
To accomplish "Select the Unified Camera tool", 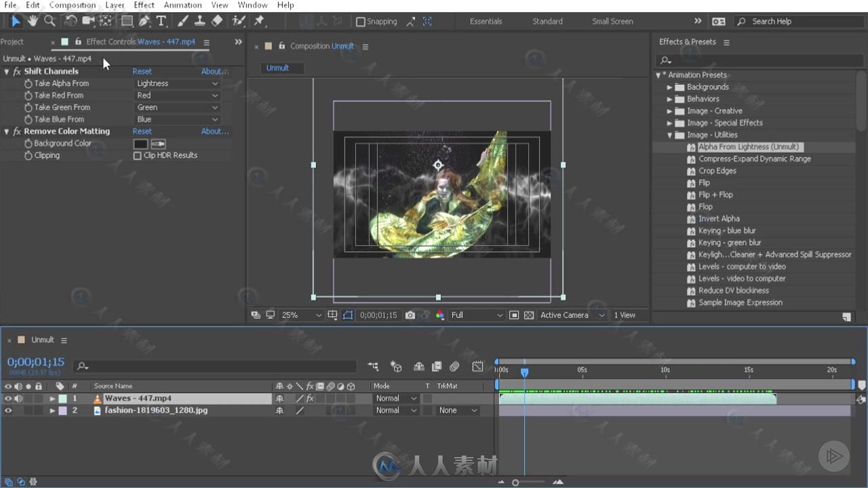I will [88, 21].
